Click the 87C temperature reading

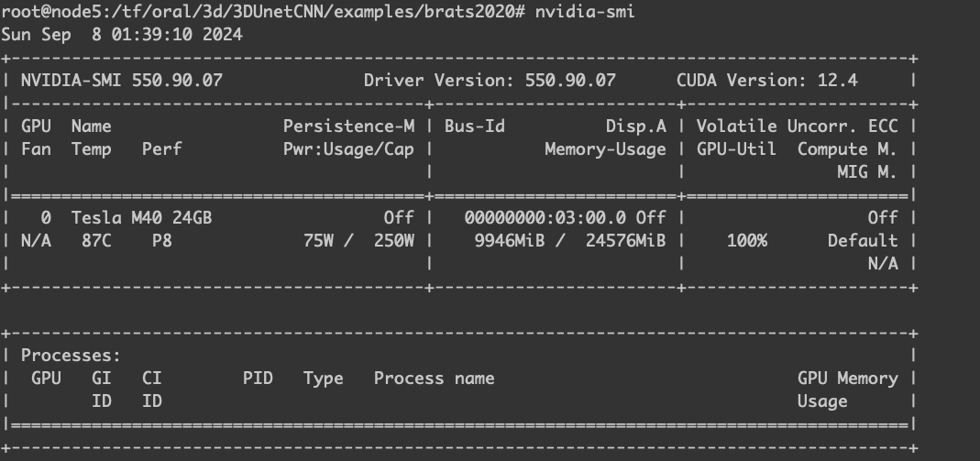point(96,241)
